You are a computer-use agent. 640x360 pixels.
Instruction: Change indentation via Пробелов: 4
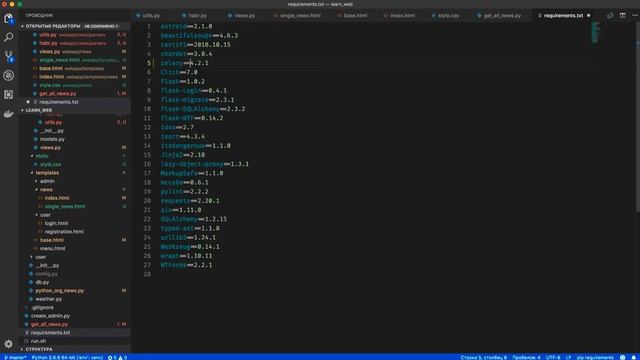click(526, 357)
